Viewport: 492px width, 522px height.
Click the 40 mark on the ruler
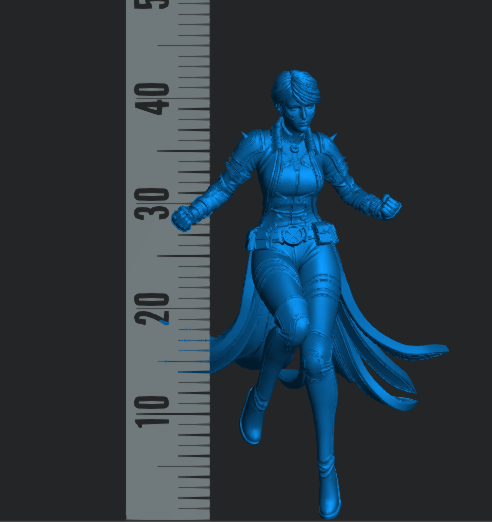[x=152, y=99]
